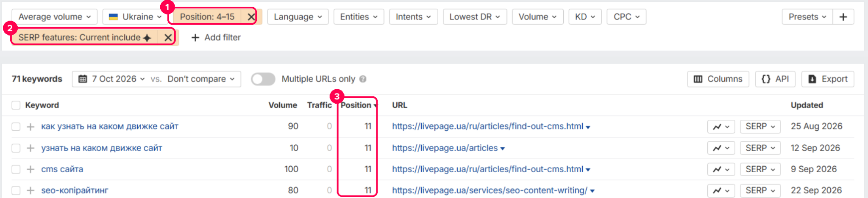Open position history chart for 'как узнать на каком движке сайт'
Viewport: 868px width, 198px height.
coord(721,126)
